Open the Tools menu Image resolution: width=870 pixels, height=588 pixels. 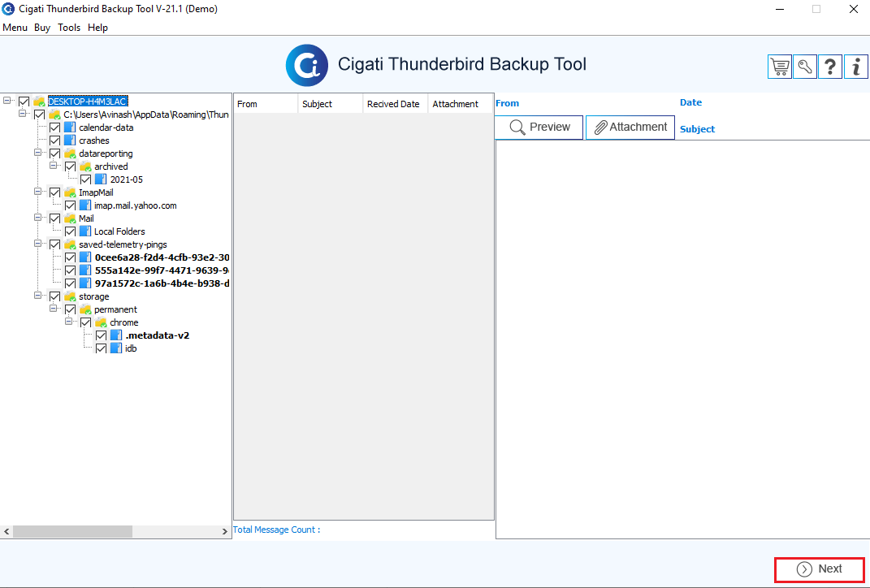(x=69, y=27)
